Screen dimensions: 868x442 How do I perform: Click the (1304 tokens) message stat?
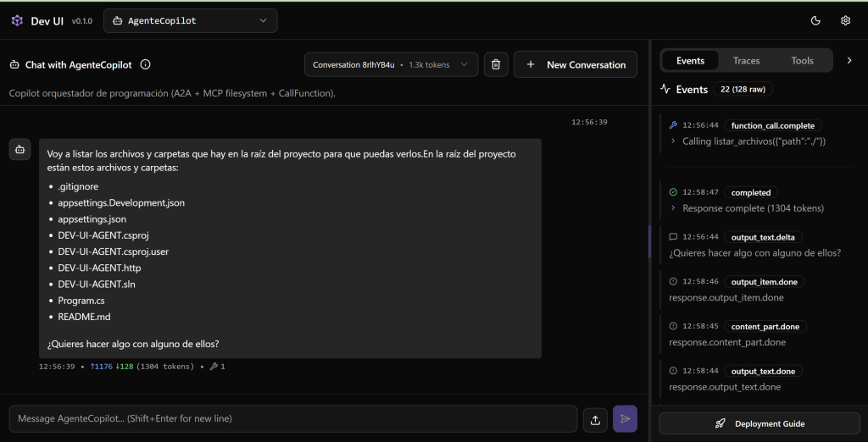pyautogui.click(x=165, y=367)
